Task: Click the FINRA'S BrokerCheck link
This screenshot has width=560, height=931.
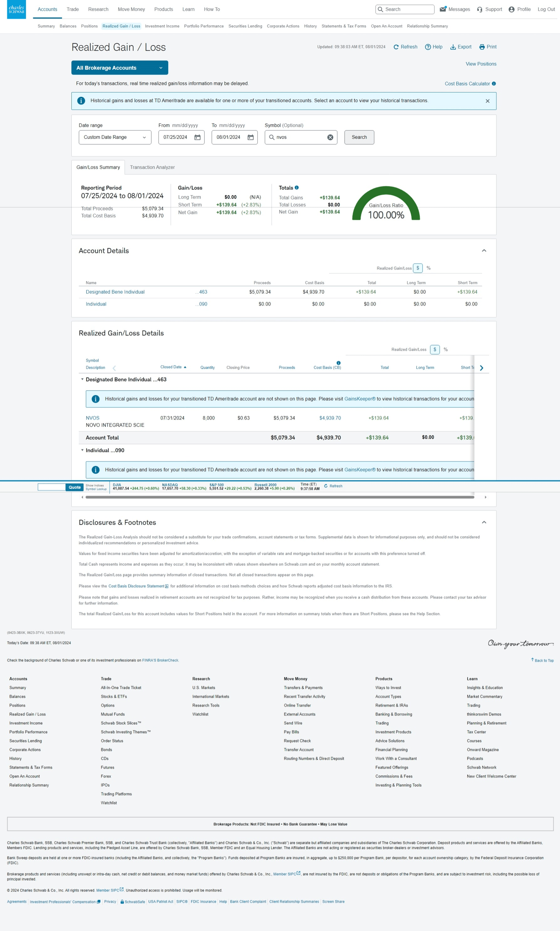Action: (160, 660)
